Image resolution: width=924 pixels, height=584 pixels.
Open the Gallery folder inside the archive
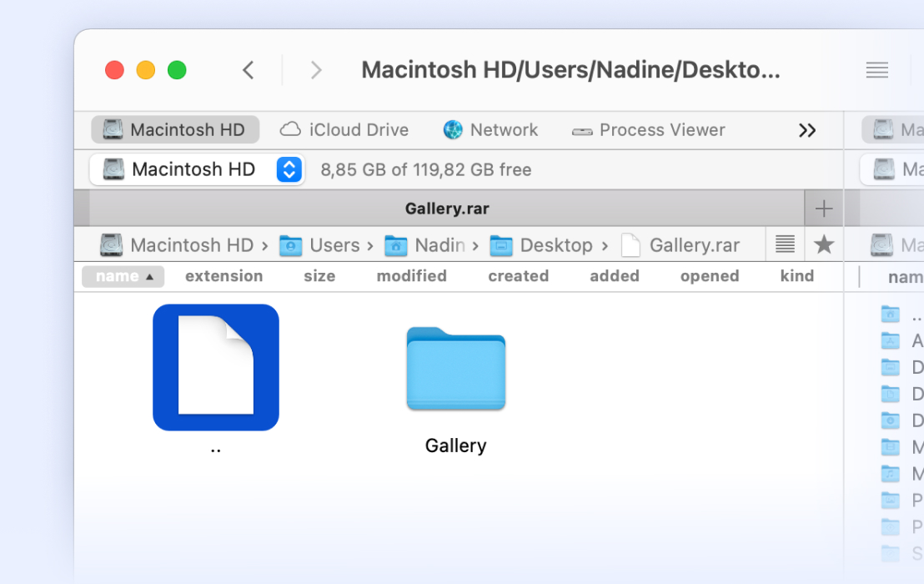click(x=455, y=370)
